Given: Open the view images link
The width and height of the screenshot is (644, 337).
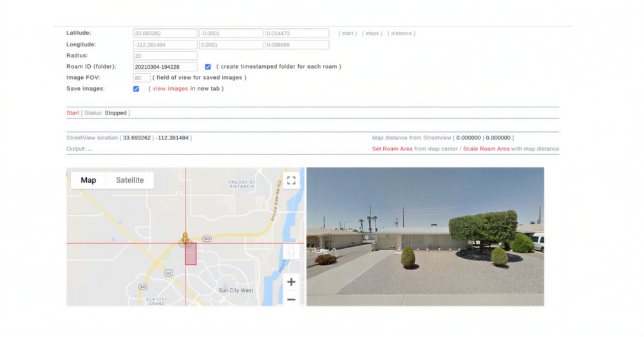Looking at the screenshot, I should pos(170,89).
